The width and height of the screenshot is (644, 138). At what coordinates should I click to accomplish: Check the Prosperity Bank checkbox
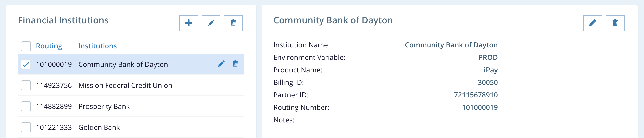pos(26,107)
